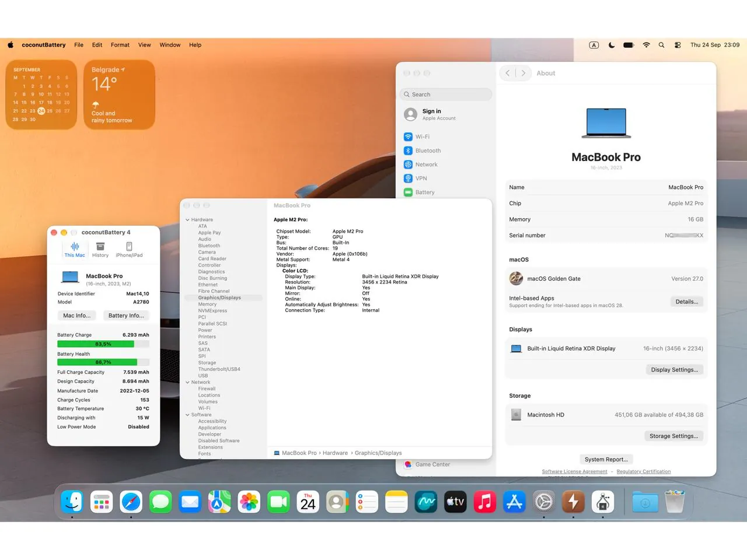
Task: Open the Regulatory Certification link
Action: tap(644, 472)
